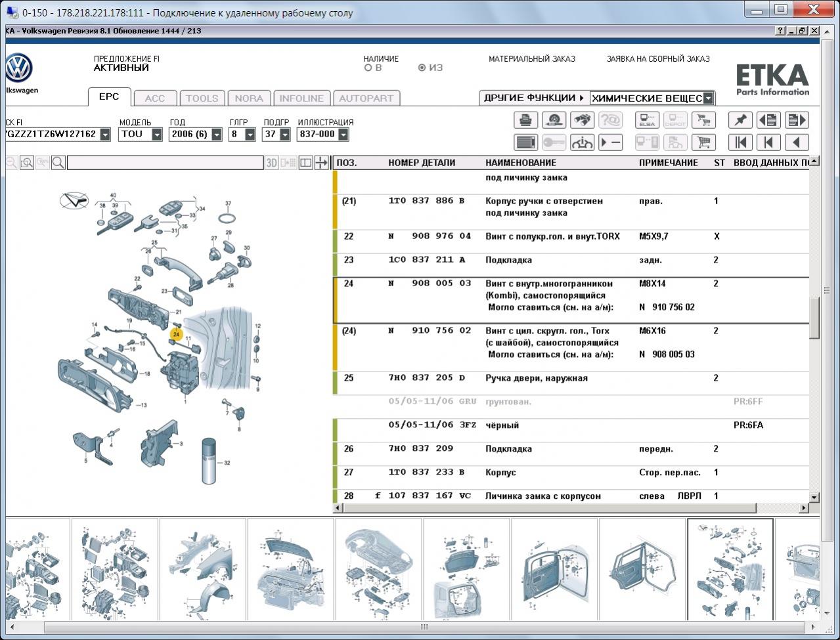Click the plain magnifier search icon
The width and height of the screenshot is (840, 640).
(x=58, y=163)
